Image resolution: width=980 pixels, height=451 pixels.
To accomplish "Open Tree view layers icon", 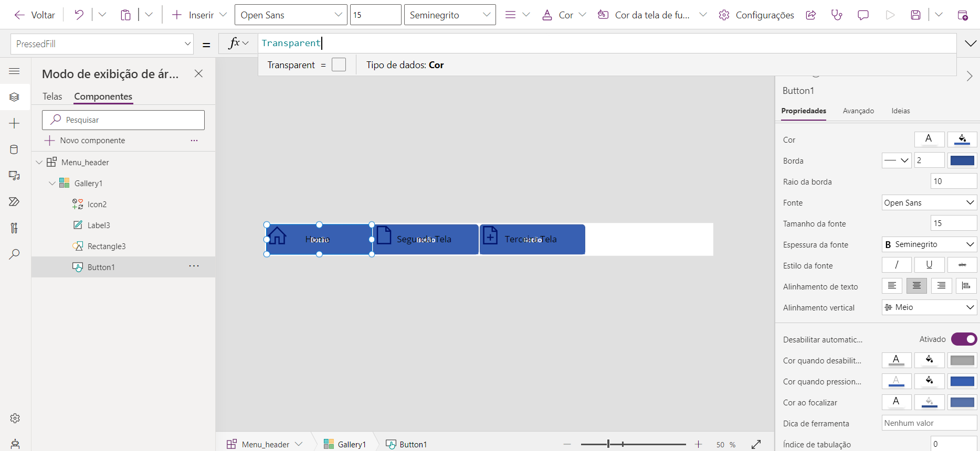I will point(14,97).
